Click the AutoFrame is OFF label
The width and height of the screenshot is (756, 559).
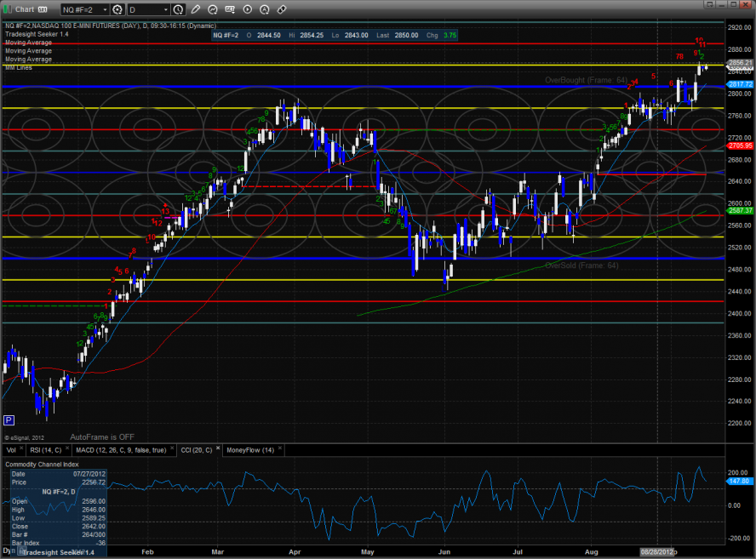click(x=103, y=435)
